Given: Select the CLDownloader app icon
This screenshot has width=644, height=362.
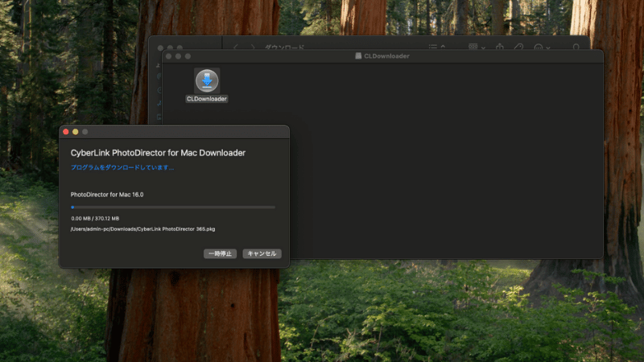Looking at the screenshot, I should [207, 80].
